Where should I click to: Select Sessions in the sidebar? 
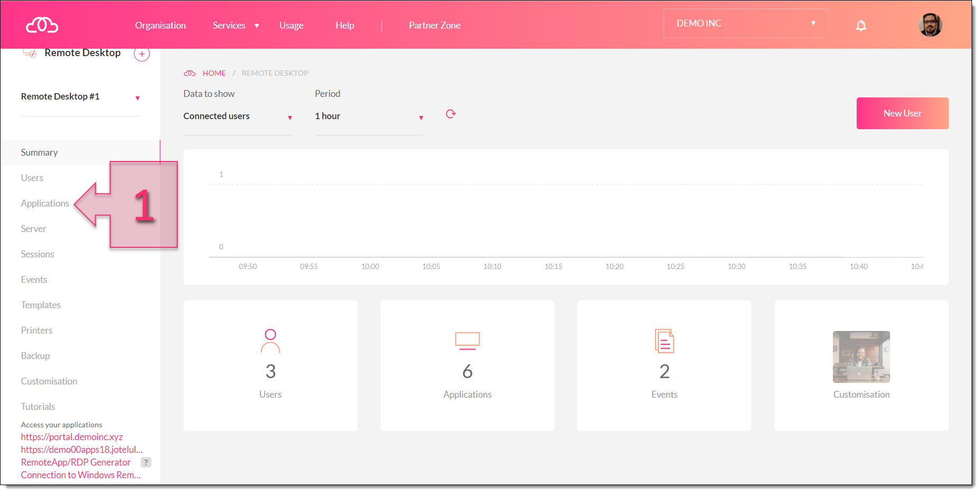pos(38,254)
